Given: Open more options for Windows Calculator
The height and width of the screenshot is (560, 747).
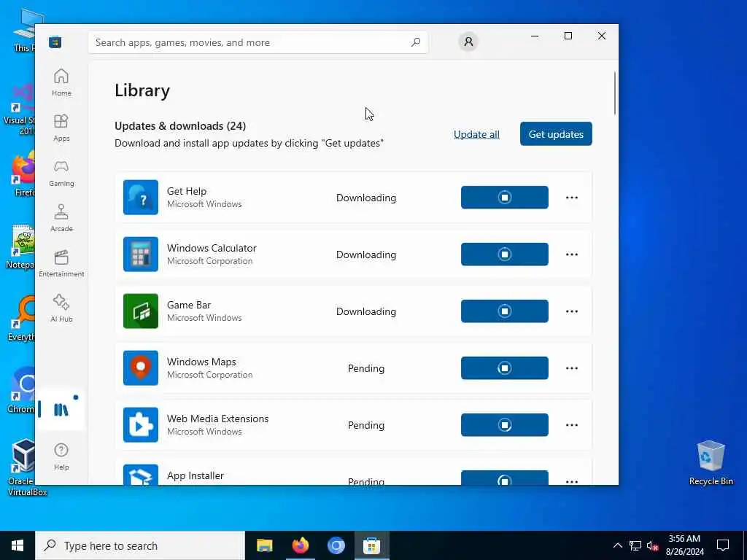Looking at the screenshot, I should (572, 254).
